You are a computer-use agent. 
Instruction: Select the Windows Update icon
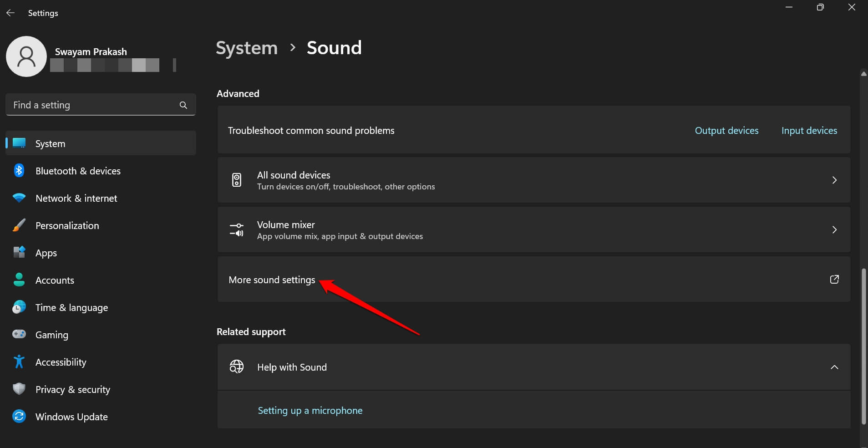(19, 416)
